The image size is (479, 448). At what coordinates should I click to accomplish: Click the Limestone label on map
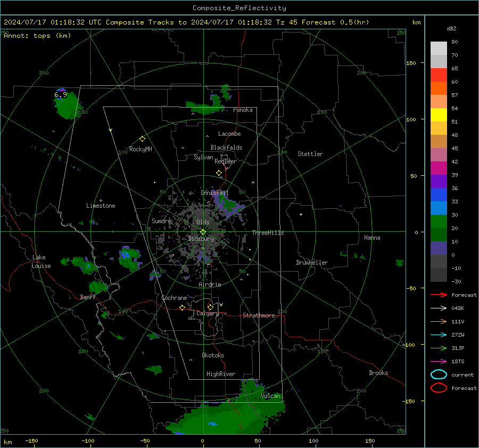101,206
